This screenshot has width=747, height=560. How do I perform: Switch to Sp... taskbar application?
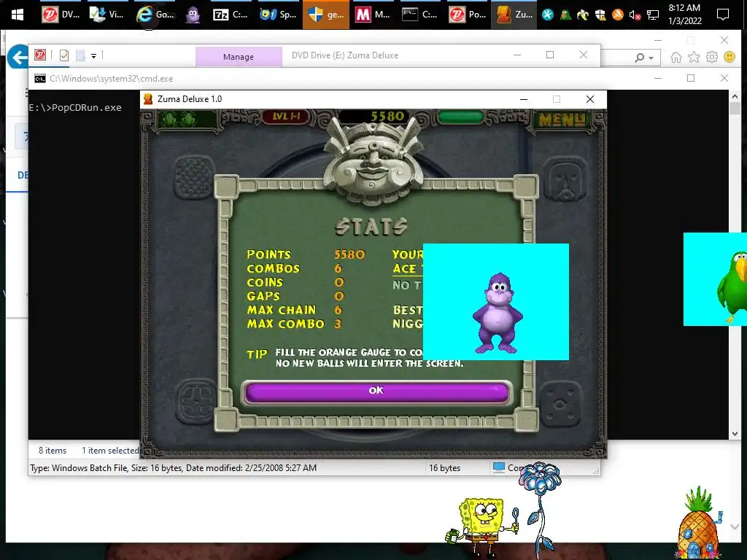tap(278, 15)
